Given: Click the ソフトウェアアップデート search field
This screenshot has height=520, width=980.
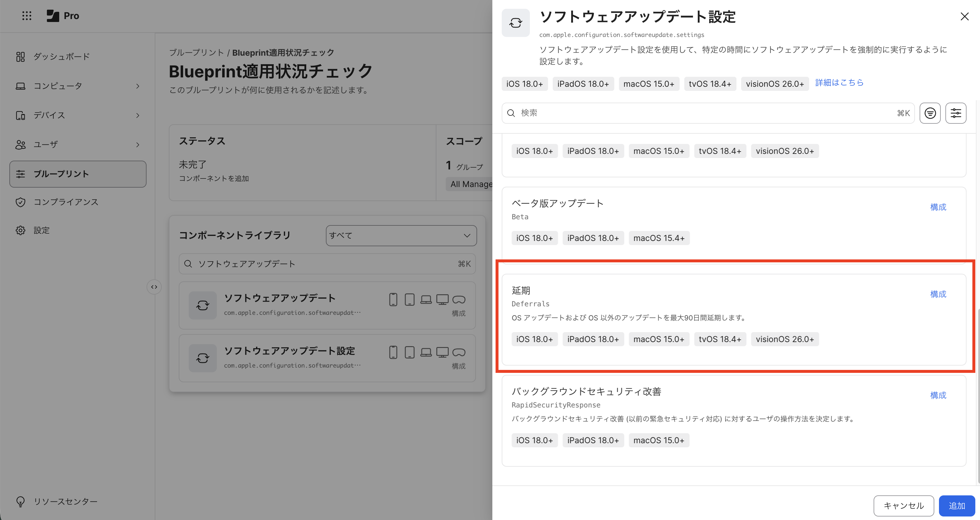Looking at the screenshot, I should tap(327, 264).
